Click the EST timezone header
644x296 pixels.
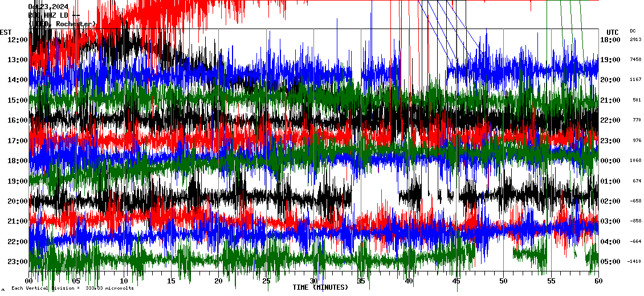coord(6,32)
